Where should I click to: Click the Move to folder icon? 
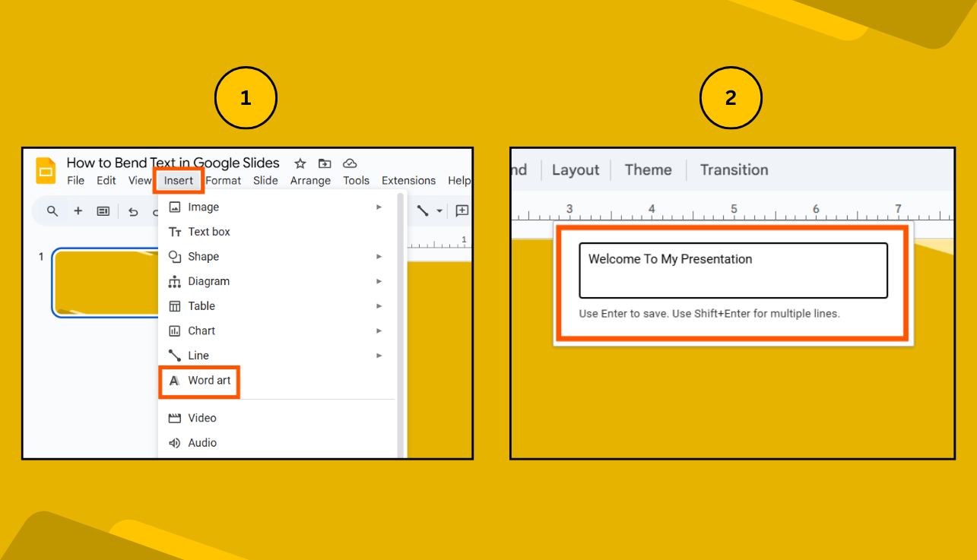[x=325, y=163]
